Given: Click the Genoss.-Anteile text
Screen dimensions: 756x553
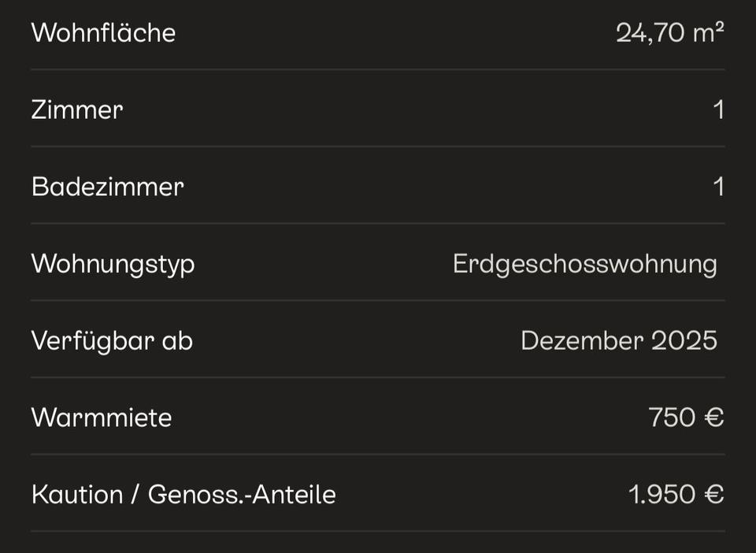Looking at the screenshot, I should click(x=242, y=495).
